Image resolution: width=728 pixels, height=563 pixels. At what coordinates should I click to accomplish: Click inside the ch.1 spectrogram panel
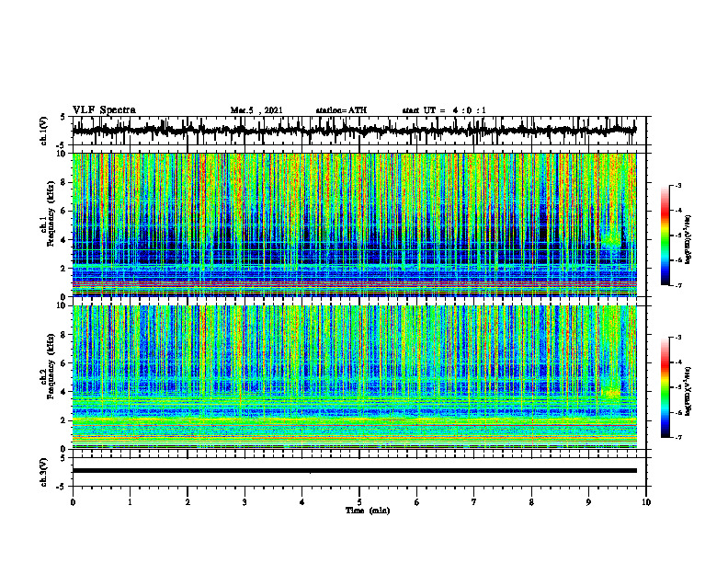tap(355, 224)
